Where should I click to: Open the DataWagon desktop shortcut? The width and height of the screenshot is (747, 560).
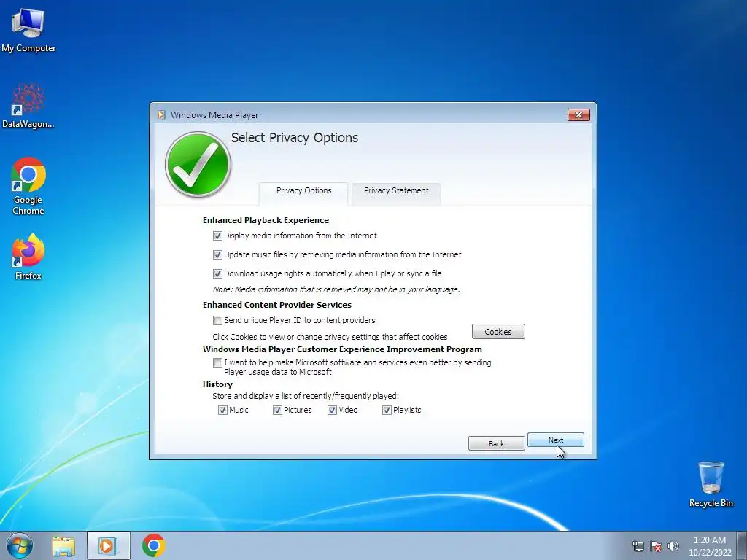pos(28,106)
